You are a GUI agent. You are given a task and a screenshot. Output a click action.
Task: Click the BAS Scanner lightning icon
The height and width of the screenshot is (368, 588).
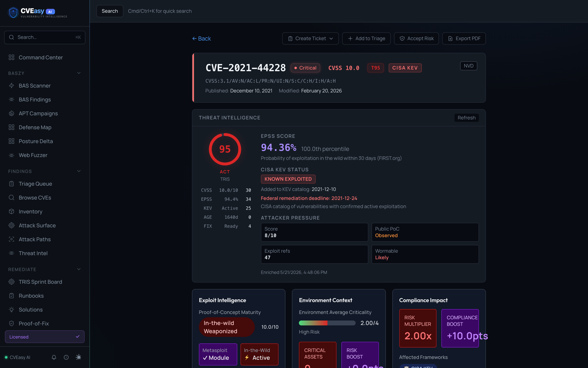click(x=11, y=86)
